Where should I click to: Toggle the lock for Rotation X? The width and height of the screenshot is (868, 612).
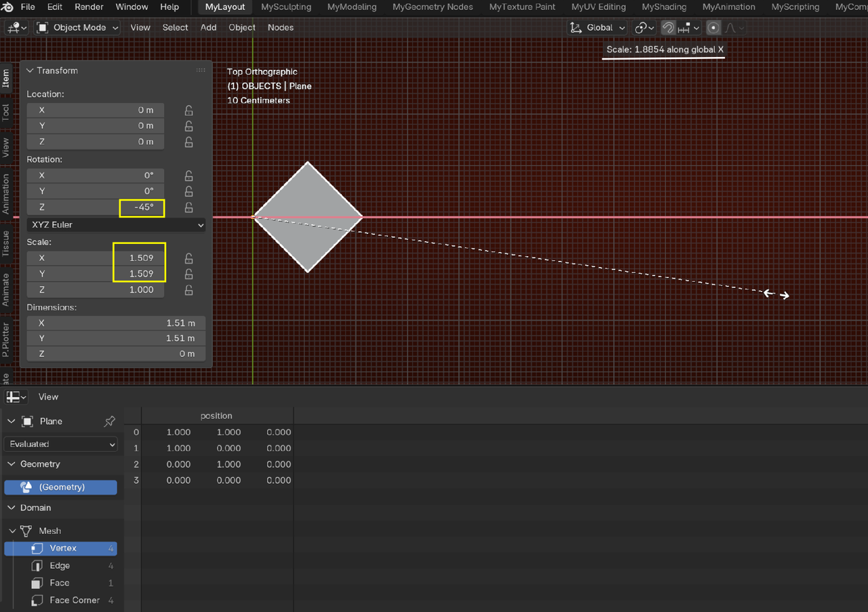tap(189, 176)
